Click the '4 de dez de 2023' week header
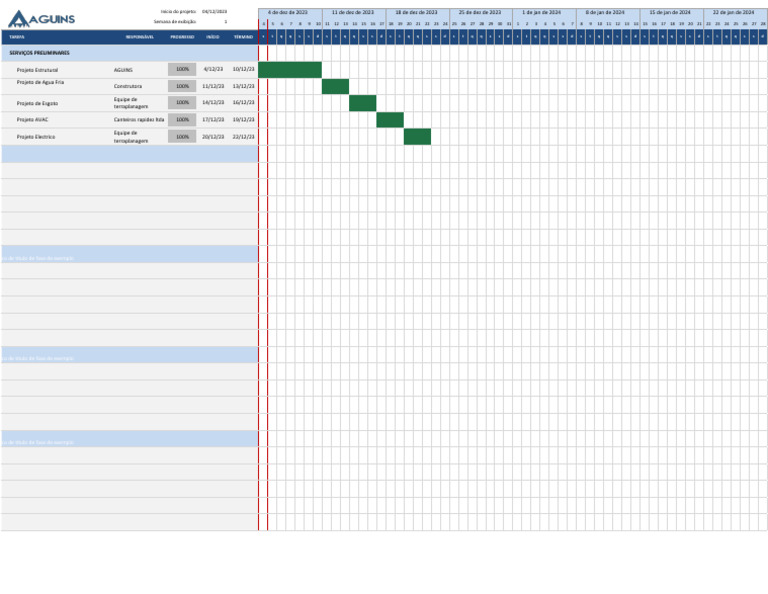768x594 pixels. coord(288,12)
